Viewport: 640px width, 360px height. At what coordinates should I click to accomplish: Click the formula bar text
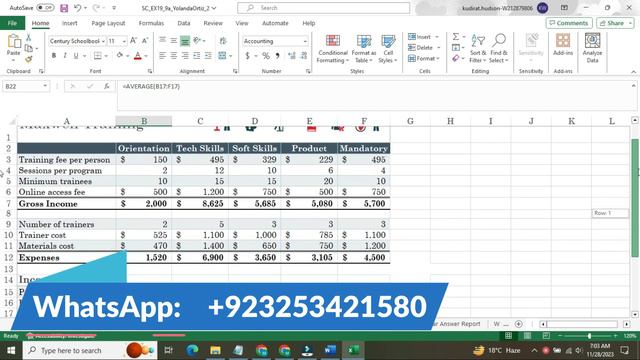pyautogui.click(x=151, y=87)
